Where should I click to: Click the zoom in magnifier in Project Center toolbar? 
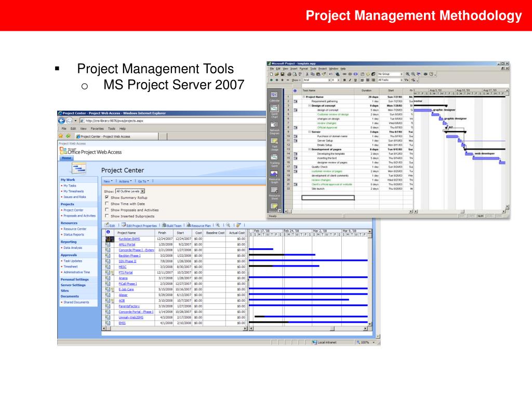click(218, 225)
